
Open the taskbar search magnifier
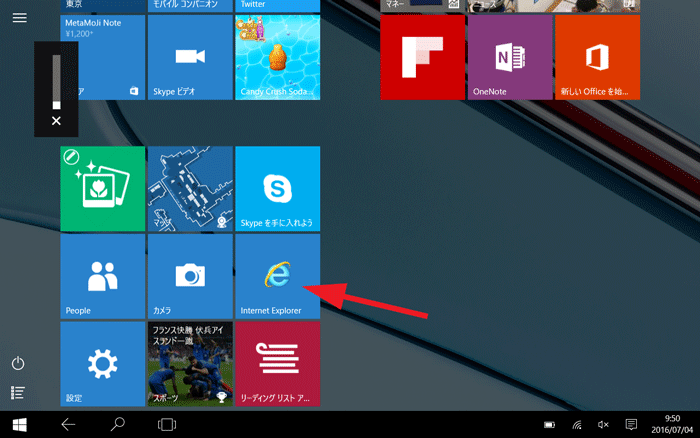117,424
